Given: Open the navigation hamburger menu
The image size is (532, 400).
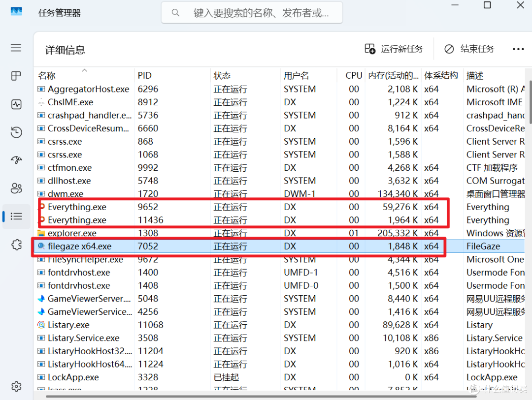Looking at the screenshot, I should [16, 48].
